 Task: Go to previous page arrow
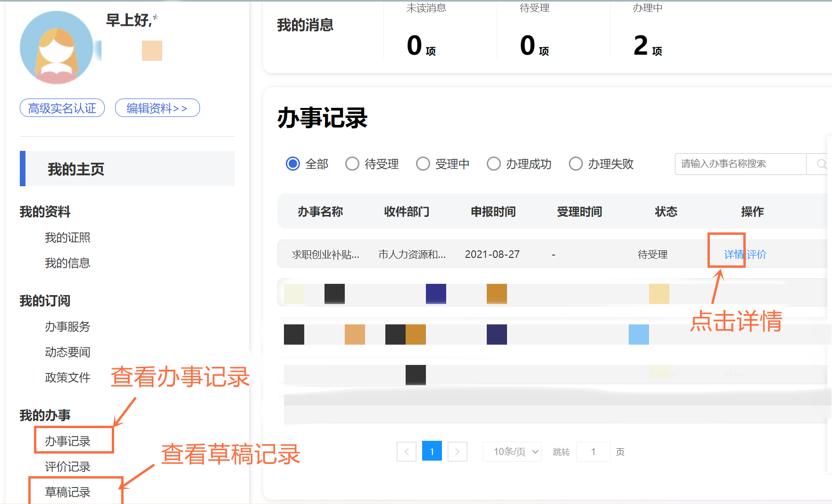pyautogui.click(x=407, y=452)
